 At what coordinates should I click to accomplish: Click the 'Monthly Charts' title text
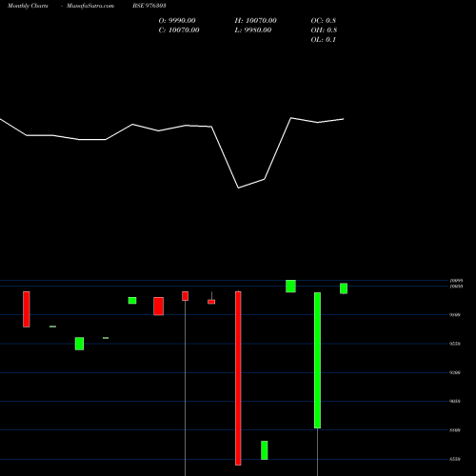point(28,6)
